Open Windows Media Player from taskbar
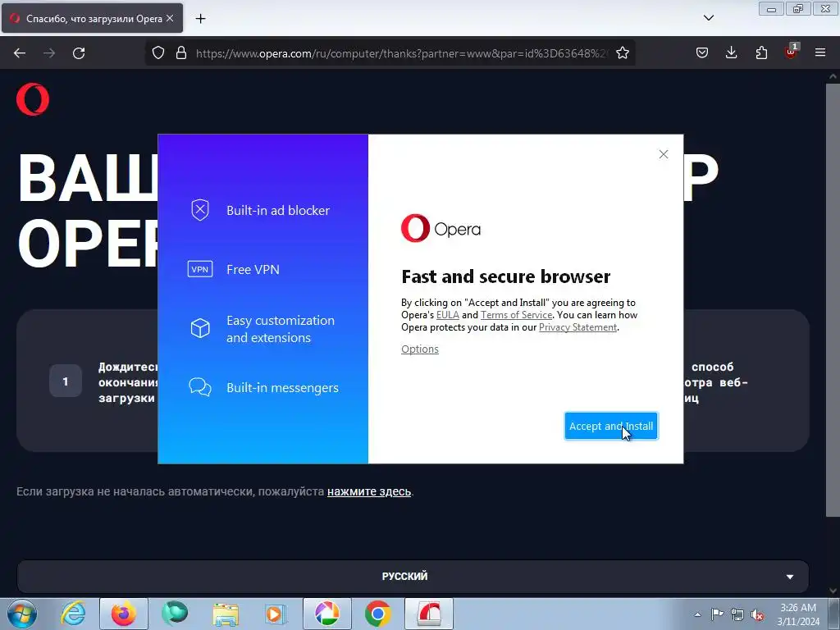This screenshot has width=840, height=630. 276,614
